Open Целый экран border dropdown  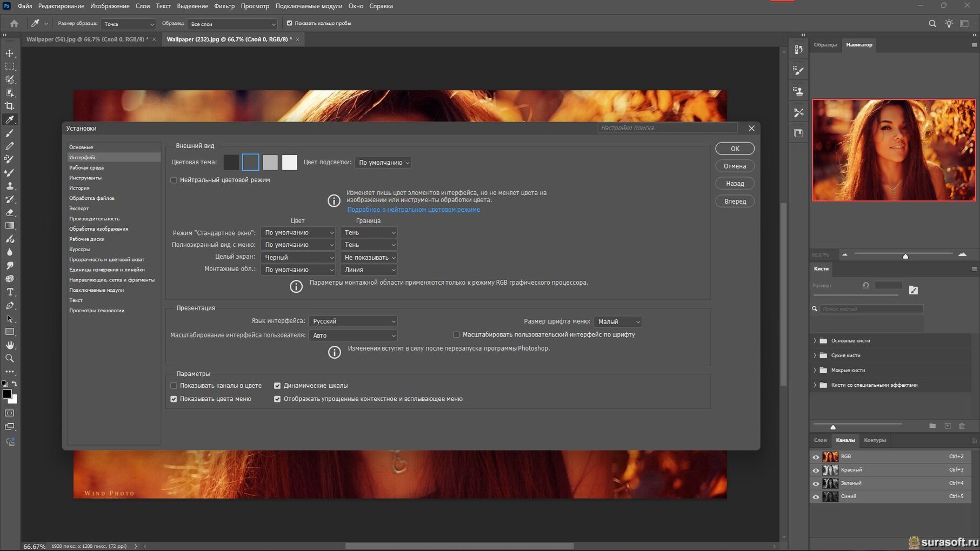pyautogui.click(x=369, y=258)
